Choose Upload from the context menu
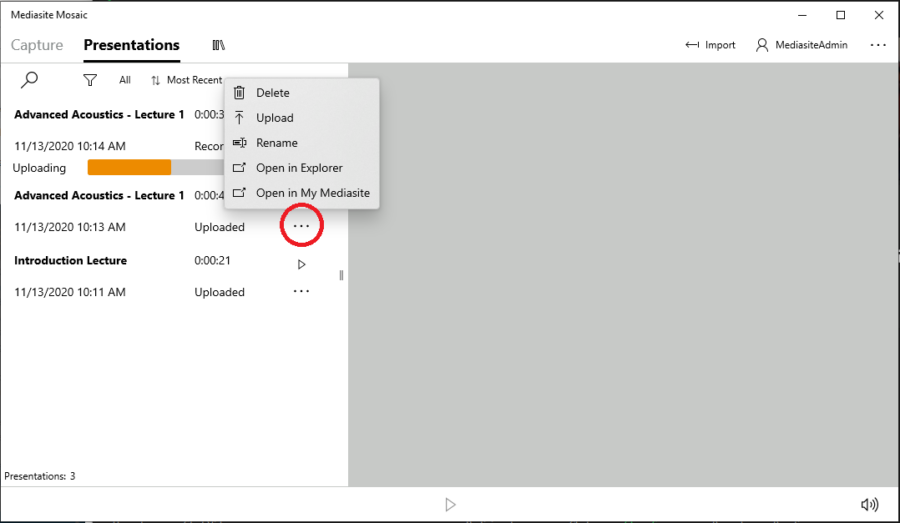This screenshot has width=900, height=523. [x=302, y=118]
